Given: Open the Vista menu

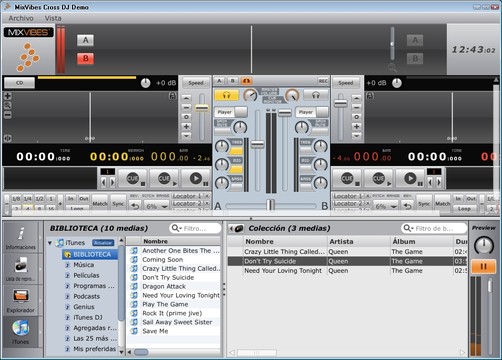Looking at the screenshot, I should coord(53,18).
